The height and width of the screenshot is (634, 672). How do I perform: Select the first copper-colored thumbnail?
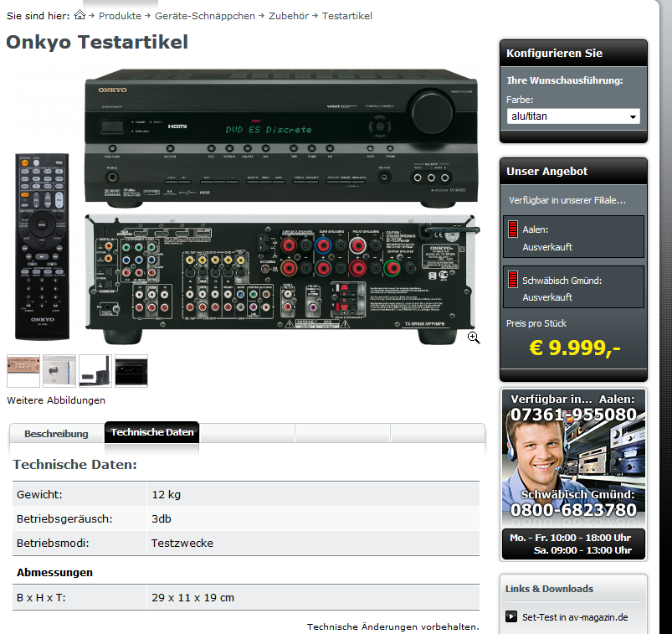click(x=23, y=371)
